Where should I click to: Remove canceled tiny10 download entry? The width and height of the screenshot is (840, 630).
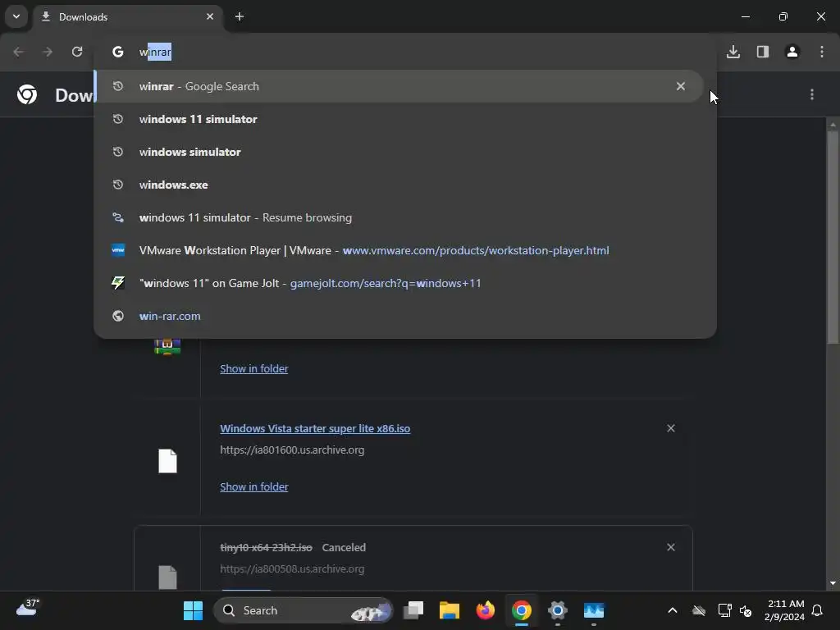click(x=671, y=547)
